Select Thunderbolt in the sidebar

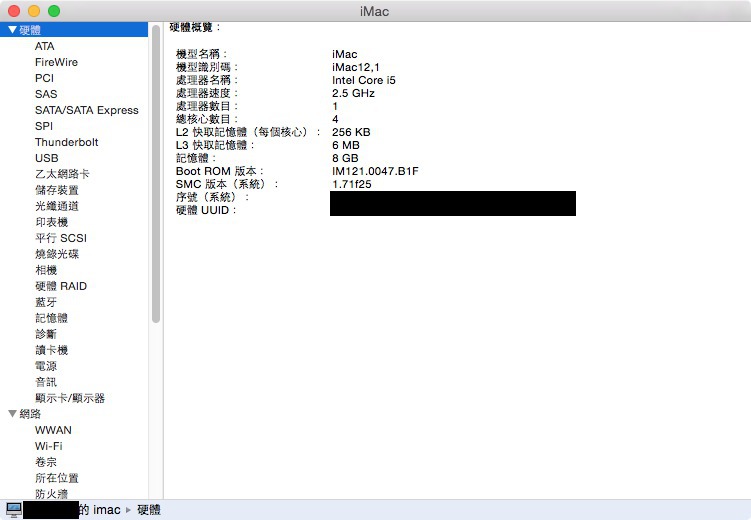[67, 142]
